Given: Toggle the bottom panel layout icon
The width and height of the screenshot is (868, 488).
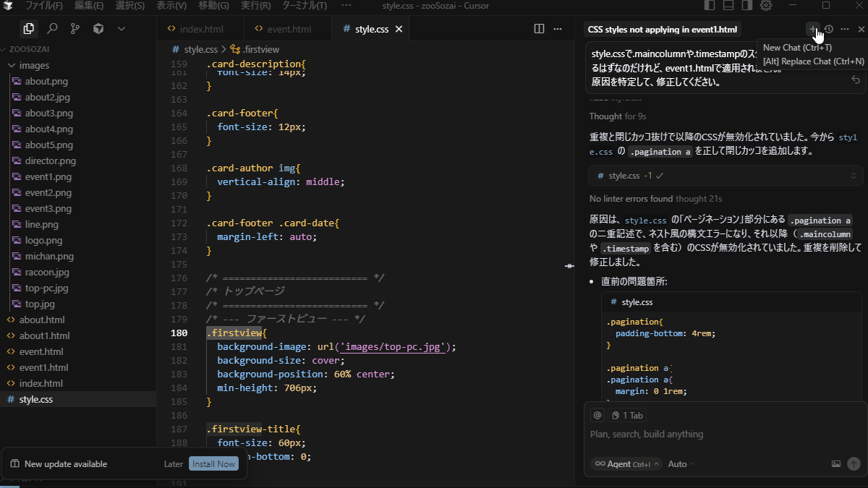Looking at the screenshot, I should click(728, 6).
